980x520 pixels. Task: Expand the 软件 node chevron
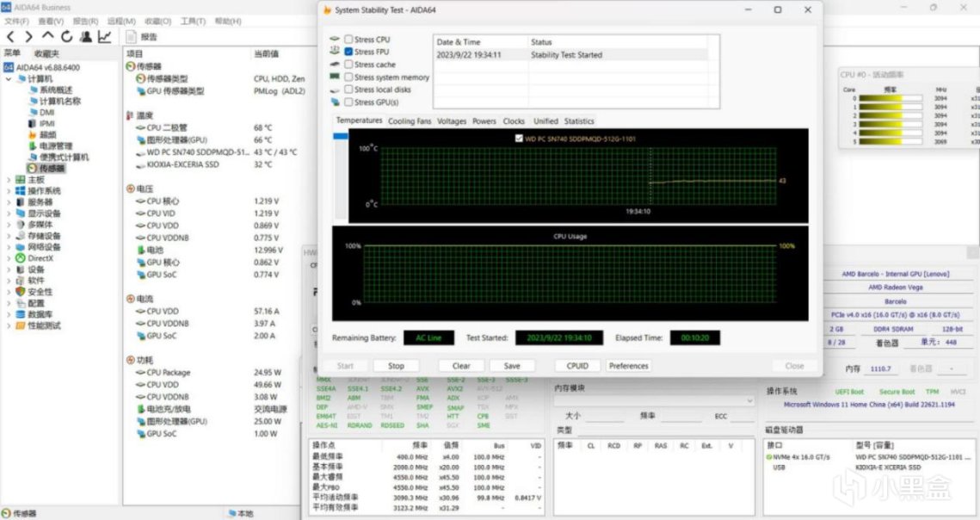[9, 281]
